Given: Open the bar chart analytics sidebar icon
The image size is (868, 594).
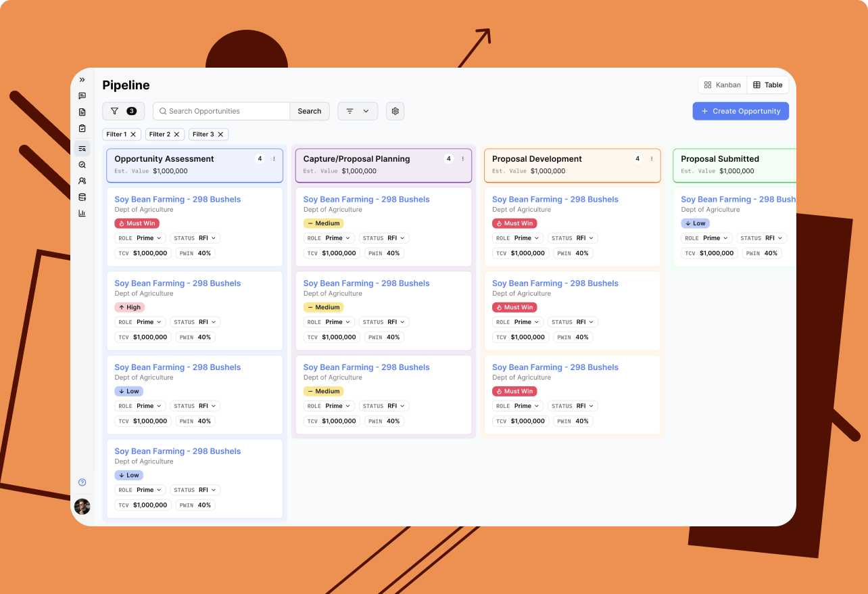Looking at the screenshot, I should pyautogui.click(x=82, y=213).
